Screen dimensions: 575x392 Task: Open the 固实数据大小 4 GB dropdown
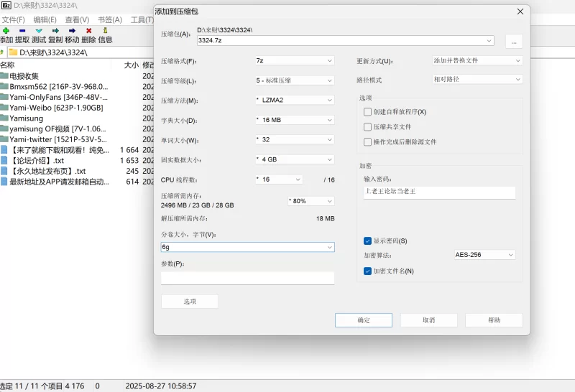tap(295, 159)
